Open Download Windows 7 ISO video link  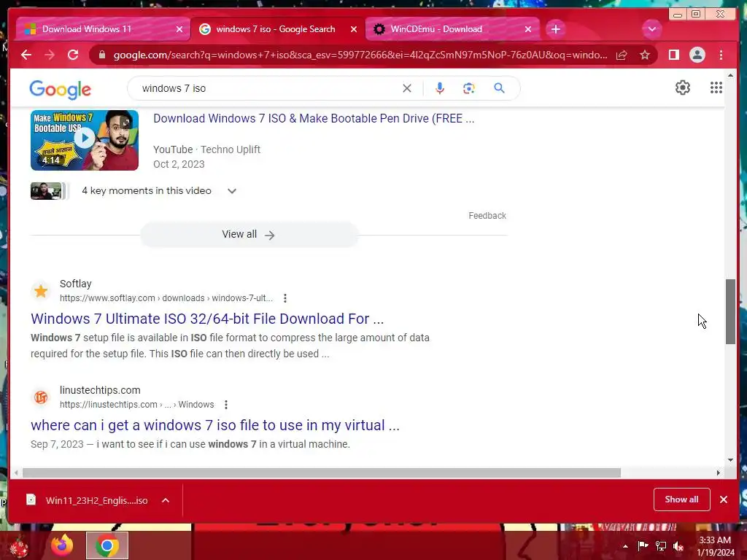pos(314,119)
